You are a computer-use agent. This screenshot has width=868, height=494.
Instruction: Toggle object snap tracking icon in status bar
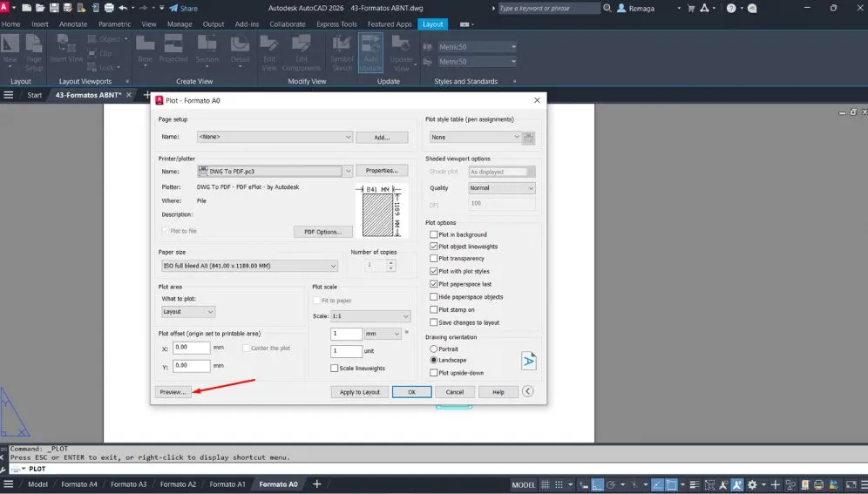pos(656,484)
